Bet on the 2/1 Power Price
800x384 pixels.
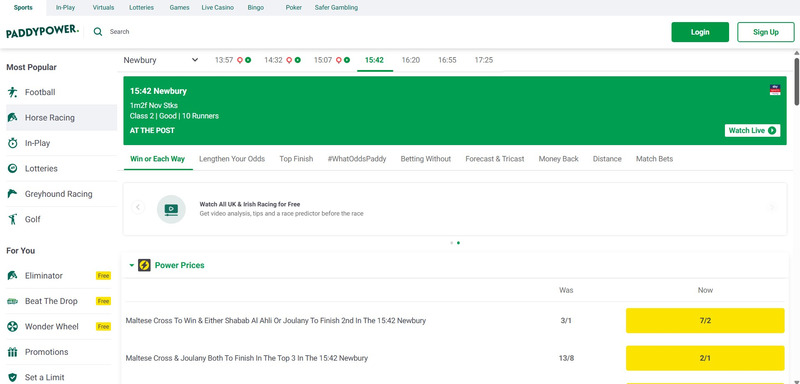[x=705, y=358]
